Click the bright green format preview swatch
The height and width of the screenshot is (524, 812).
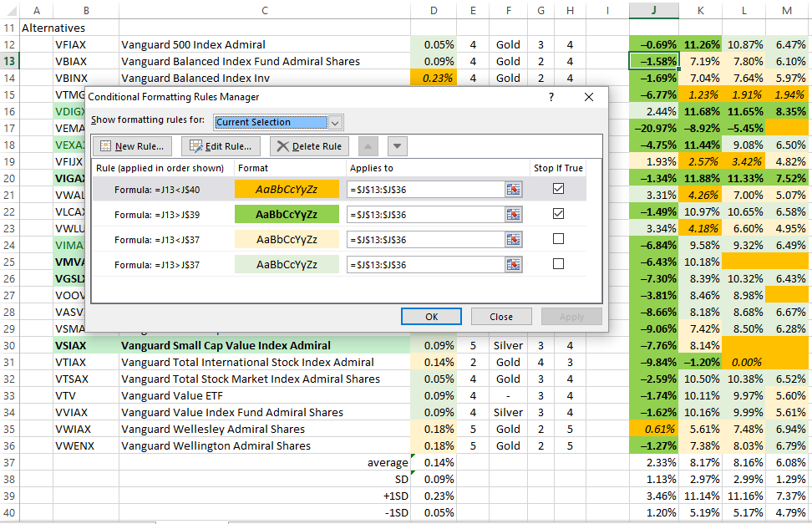(287, 214)
